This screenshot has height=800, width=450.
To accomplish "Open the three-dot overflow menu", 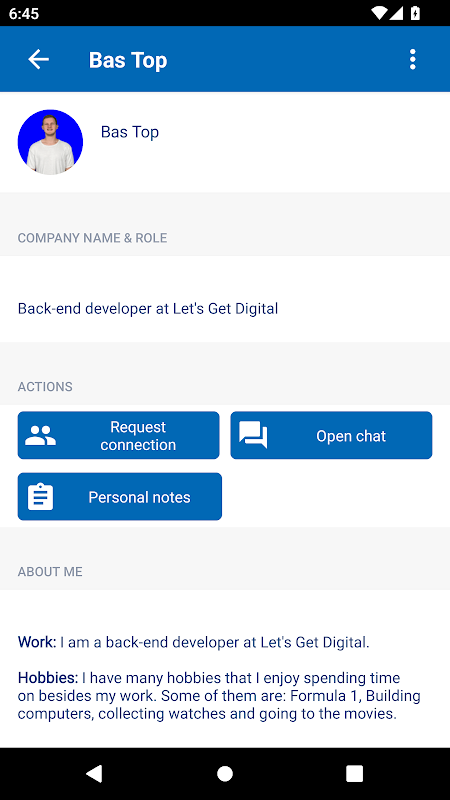I will pos(412,60).
